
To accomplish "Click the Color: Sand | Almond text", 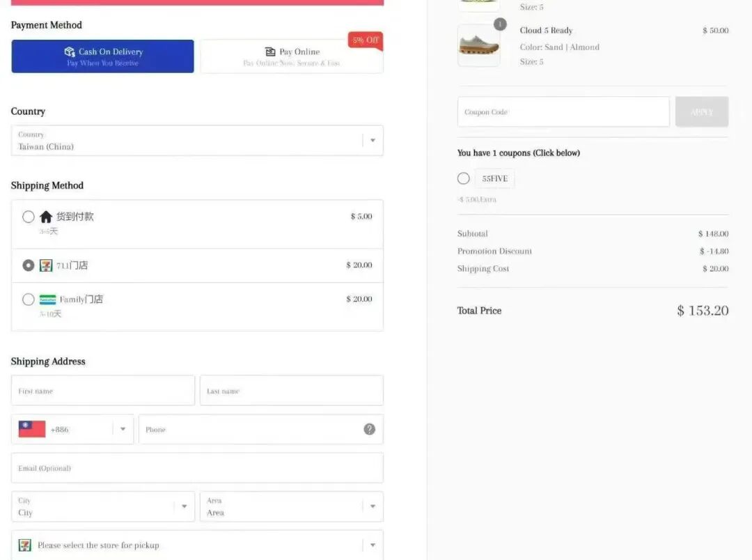I will coord(560,47).
